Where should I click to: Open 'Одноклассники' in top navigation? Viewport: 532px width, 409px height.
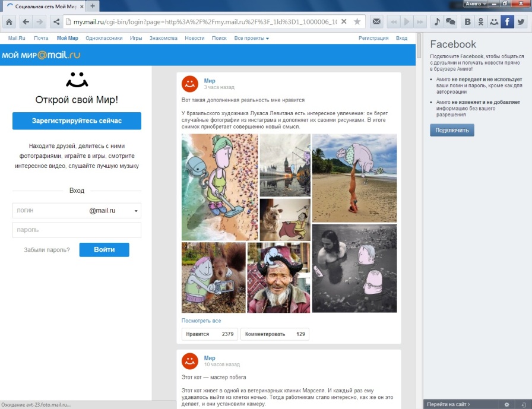click(x=104, y=38)
